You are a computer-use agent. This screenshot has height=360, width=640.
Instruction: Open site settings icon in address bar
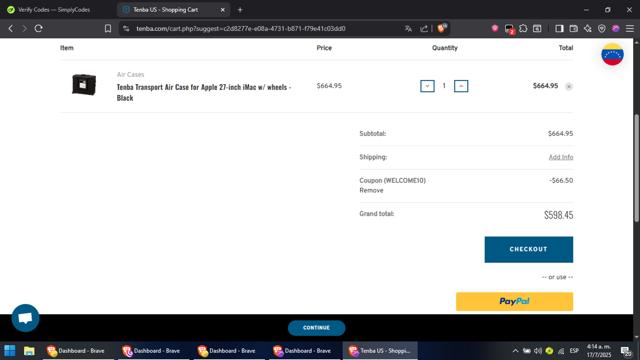(x=127, y=29)
